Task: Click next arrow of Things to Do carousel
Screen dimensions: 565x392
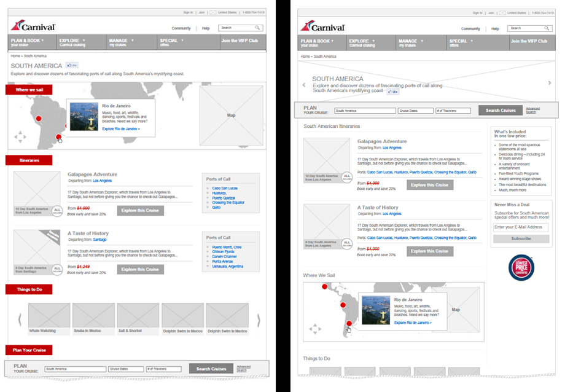Action: (258, 319)
